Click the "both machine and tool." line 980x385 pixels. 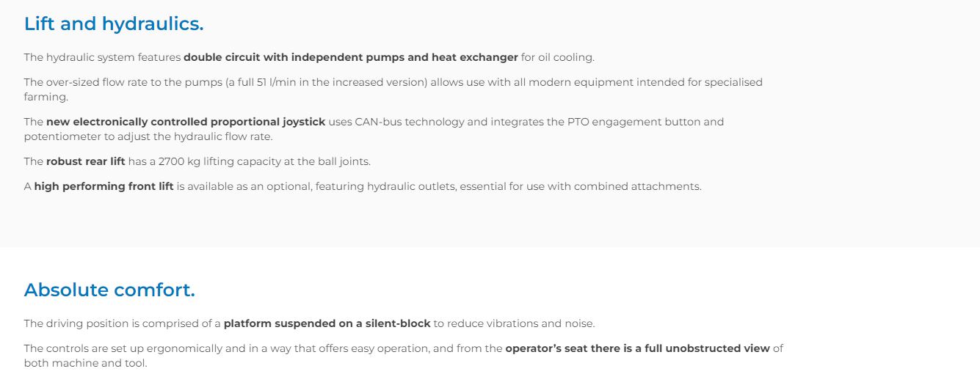(x=85, y=363)
